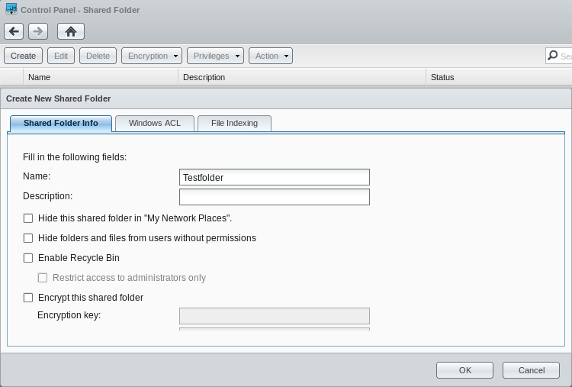Viewport: 572px width, 387px height.
Task: Go forward with the right arrow button
Action: tap(38, 32)
